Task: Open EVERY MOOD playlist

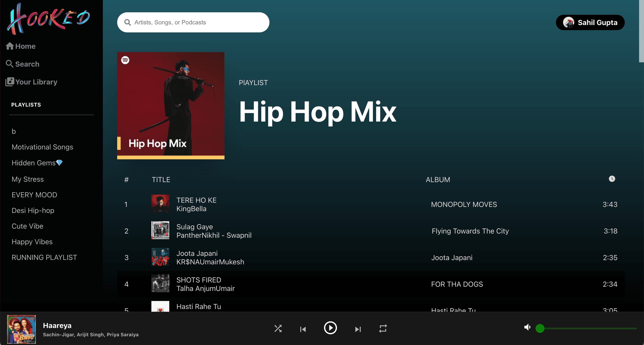Action: [x=34, y=195]
